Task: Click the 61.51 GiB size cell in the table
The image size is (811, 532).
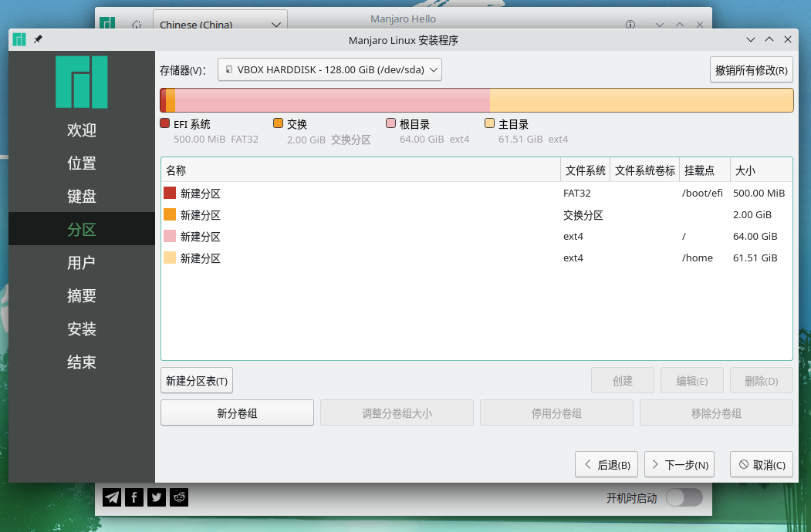Action: click(755, 258)
